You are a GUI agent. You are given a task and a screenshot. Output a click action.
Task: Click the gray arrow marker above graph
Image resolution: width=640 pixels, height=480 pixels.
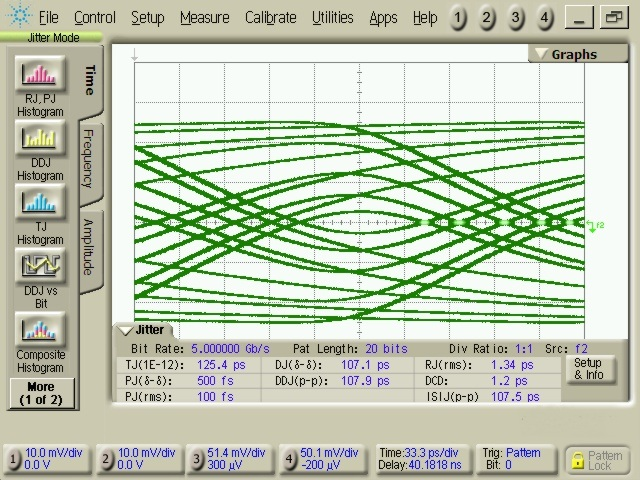coord(134,55)
